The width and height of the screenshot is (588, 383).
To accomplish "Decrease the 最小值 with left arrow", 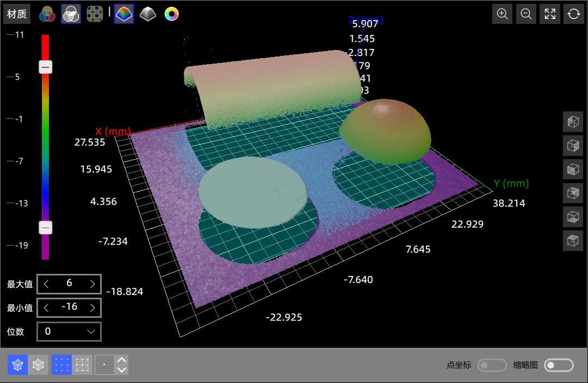I will 46,307.
